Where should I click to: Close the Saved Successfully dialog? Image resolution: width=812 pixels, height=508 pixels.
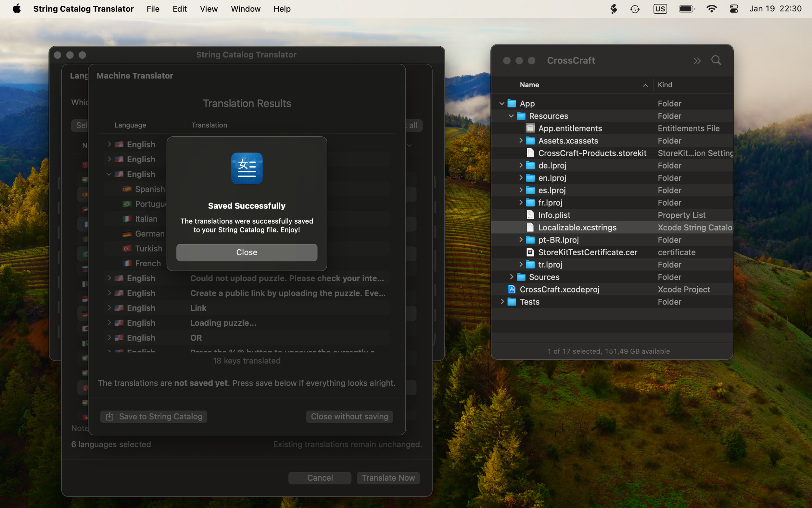(247, 252)
